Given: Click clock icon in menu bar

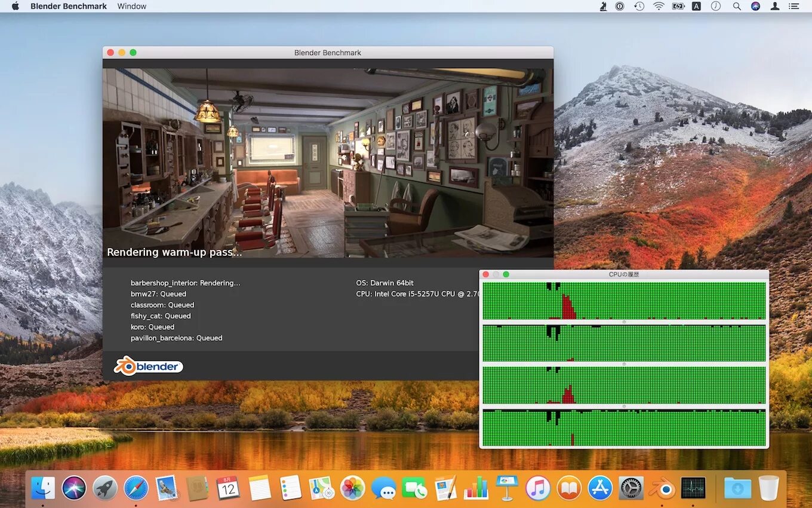Looking at the screenshot, I should [715, 6].
